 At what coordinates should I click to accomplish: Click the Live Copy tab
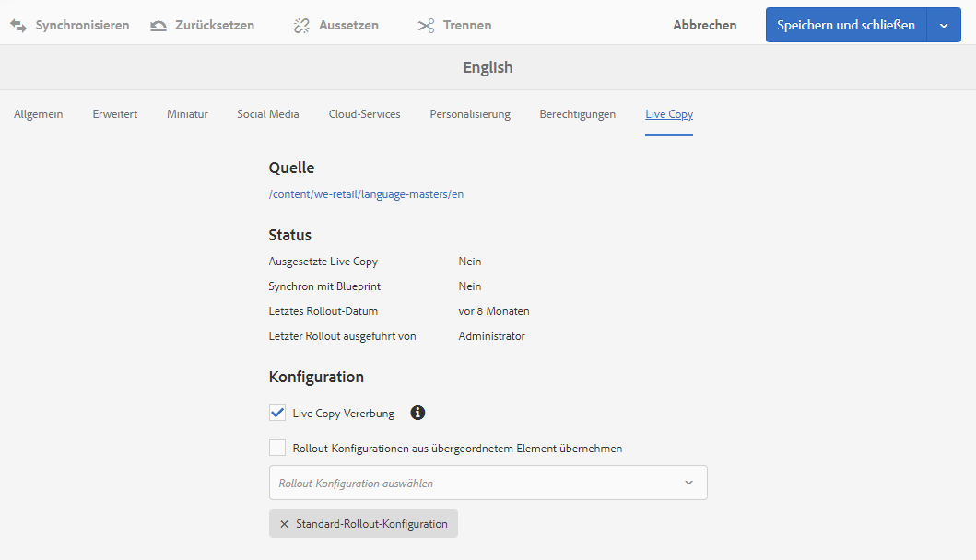click(669, 114)
